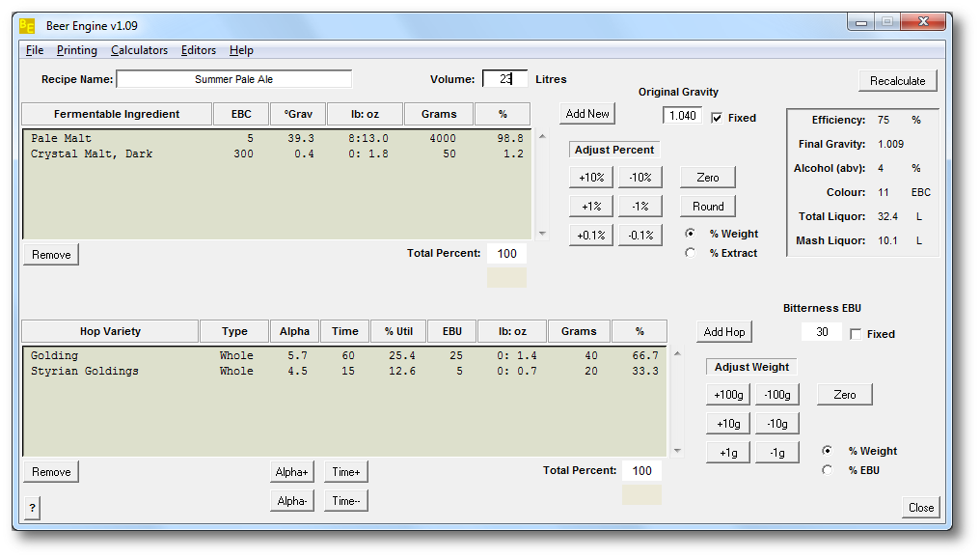
Task: Select % Weight radio for hops
Action: point(828,451)
